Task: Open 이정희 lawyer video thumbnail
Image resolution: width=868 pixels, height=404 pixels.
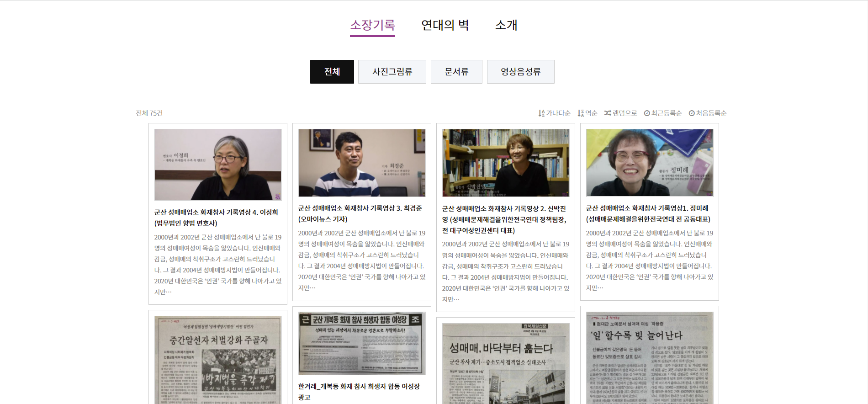Action: click(x=218, y=165)
